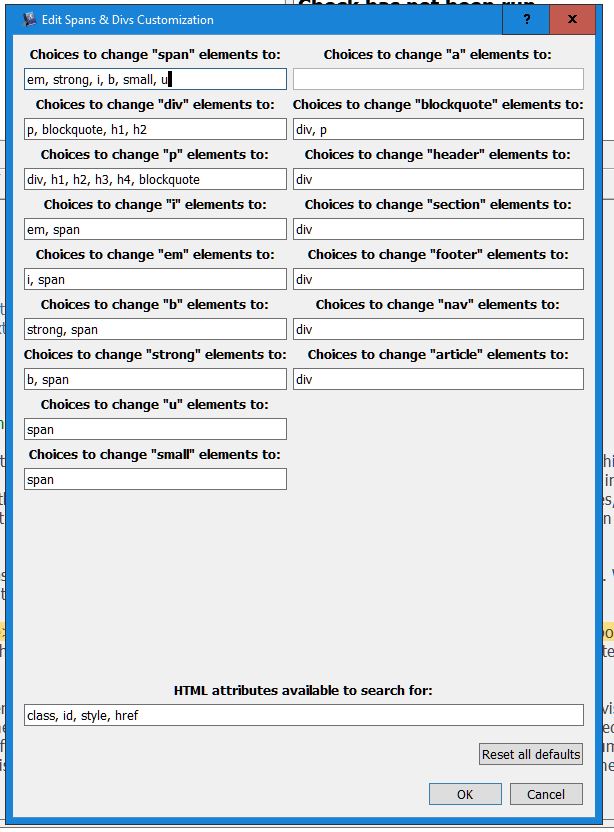Click the dialog's app icon in title bar
This screenshot has height=832, width=614.
(30, 20)
